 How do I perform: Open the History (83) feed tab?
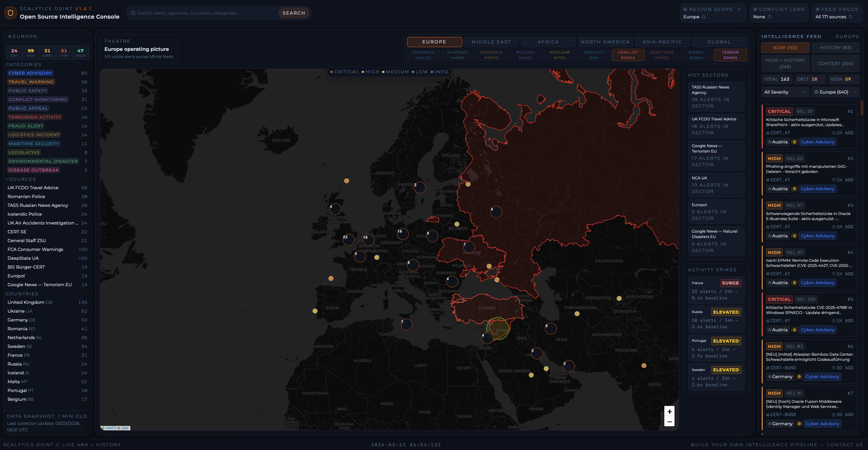pos(835,47)
